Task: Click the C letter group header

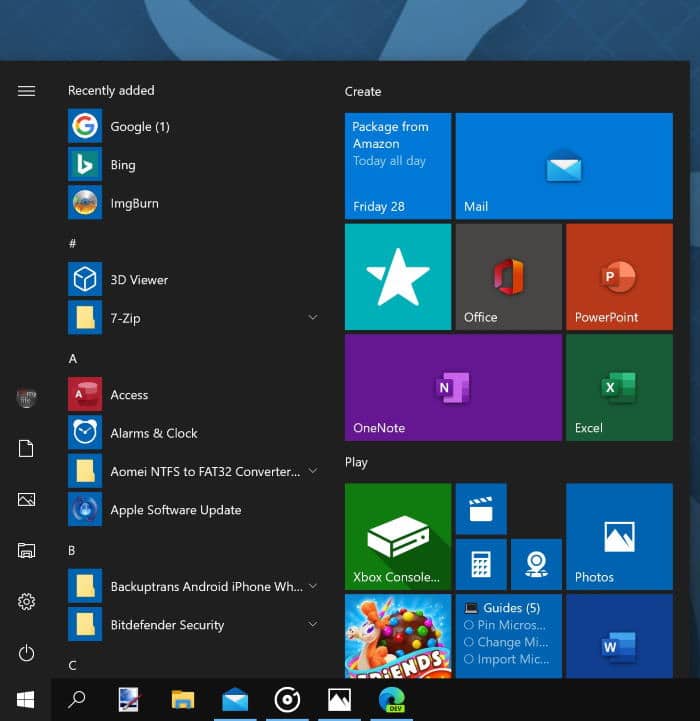Action: pos(72,665)
